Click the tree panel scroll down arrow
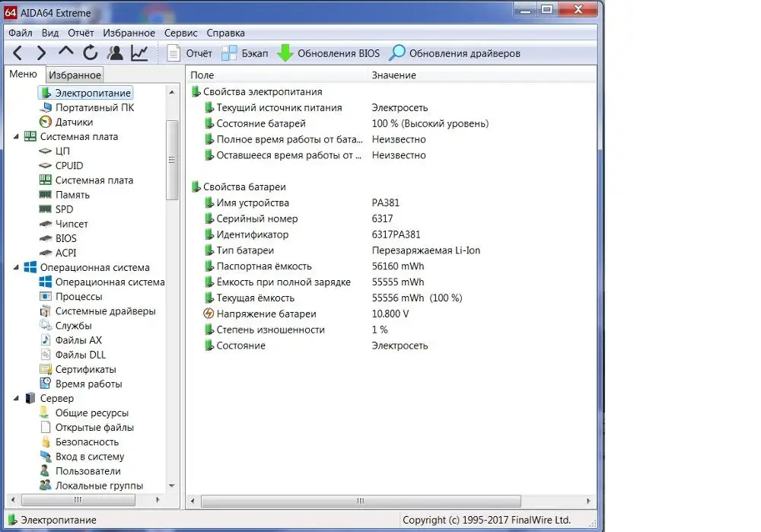761x532 pixels. point(172,486)
